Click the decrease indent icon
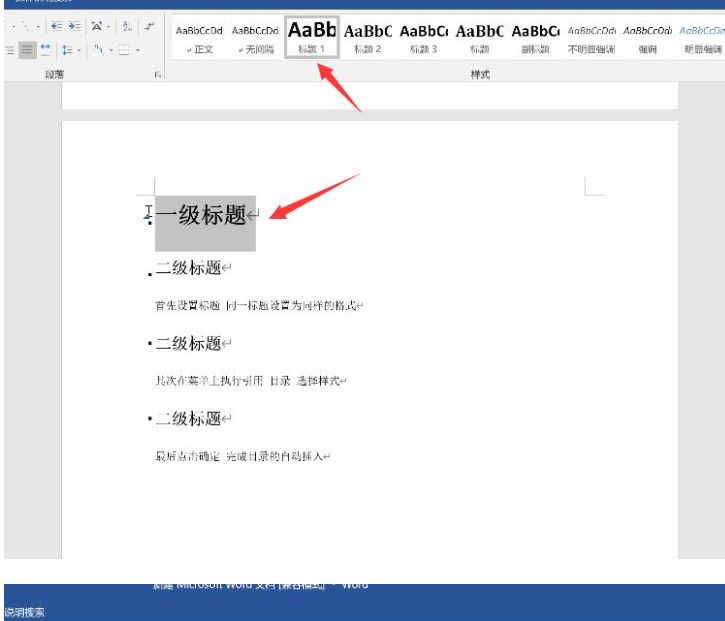This screenshot has height=621, width=725. click(x=56, y=28)
